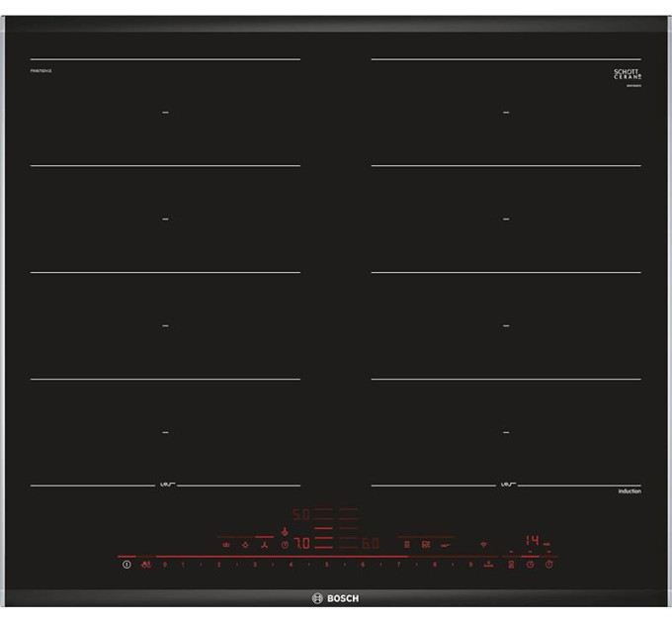Select the zone showing 7.0
This screenshot has width=672, height=623.
(x=301, y=544)
